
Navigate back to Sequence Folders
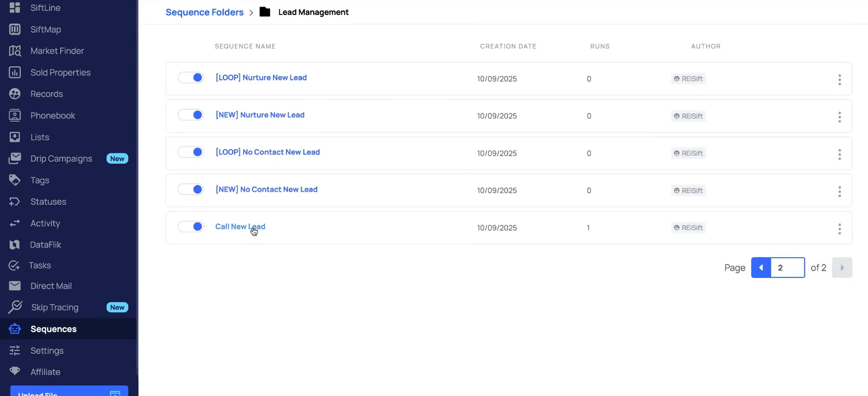204,12
